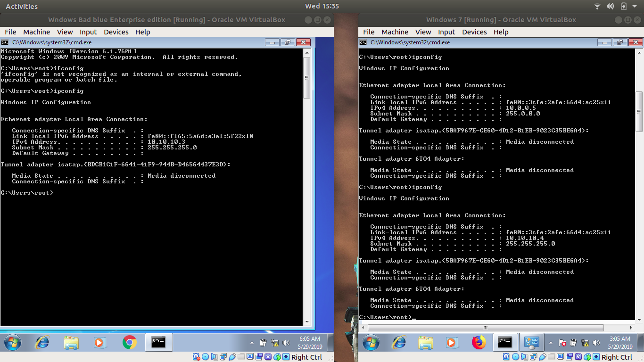
Task: Click volume speaker icon in Windows 7 VM tray
Action: tap(596, 343)
